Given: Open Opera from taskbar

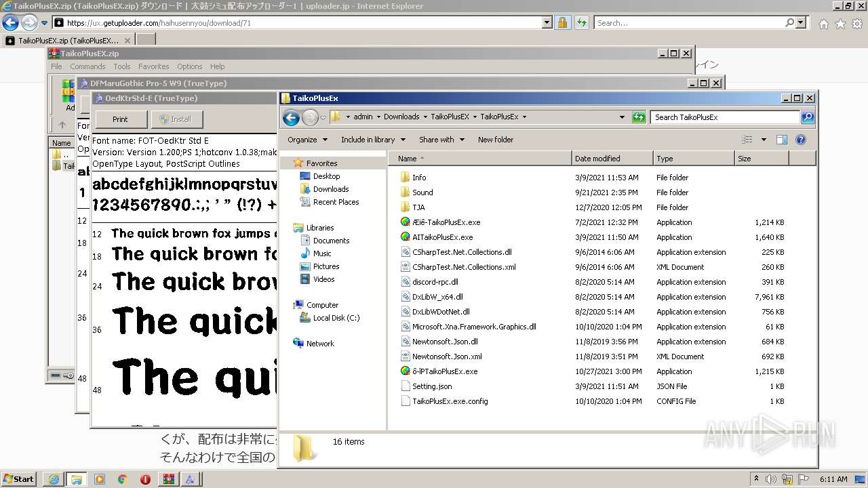Looking at the screenshot, I should tap(145, 479).
